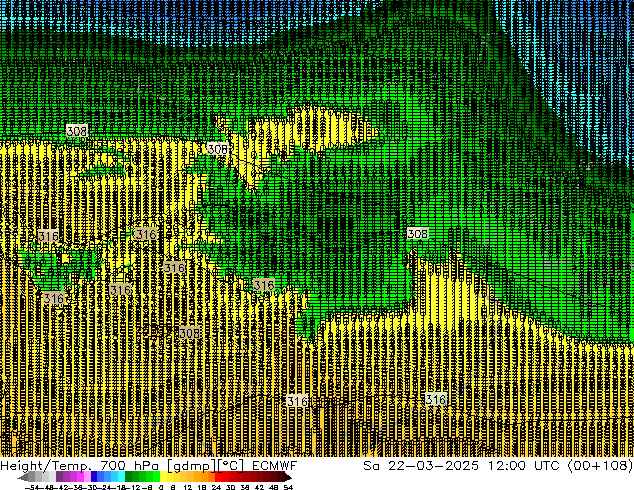Click the 'UTC' label
Screen dimensions: 634x490
point(547,466)
